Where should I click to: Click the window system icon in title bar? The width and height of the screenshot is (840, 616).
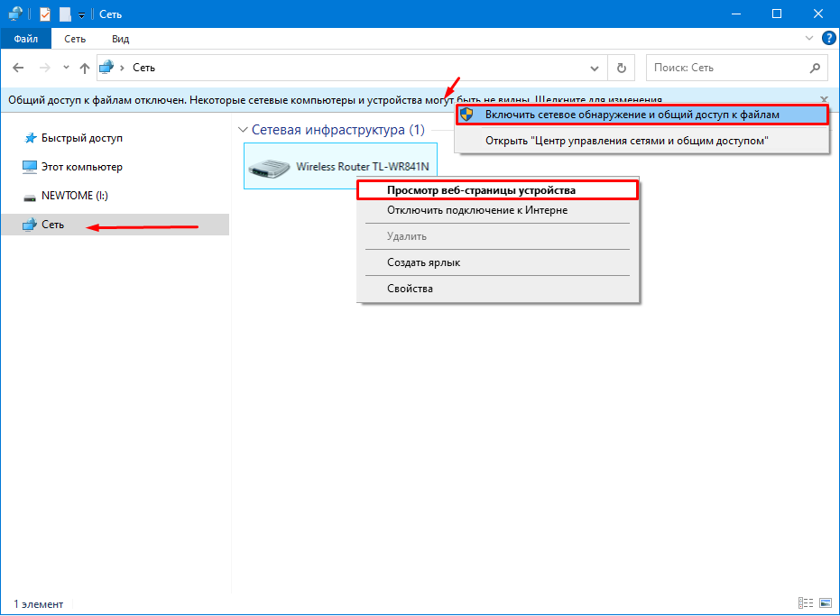pyautogui.click(x=16, y=14)
